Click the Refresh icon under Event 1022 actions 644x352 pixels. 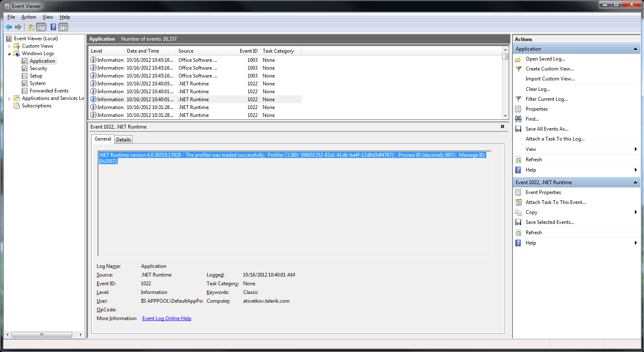click(x=518, y=233)
